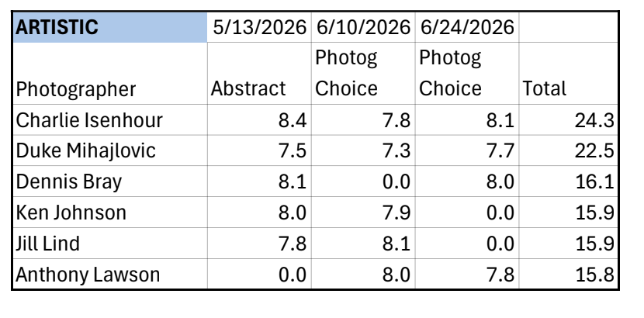
Task: Click the Jill Lind name cell
Action: click(110, 243)
